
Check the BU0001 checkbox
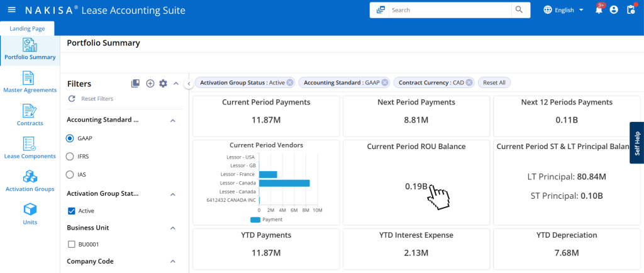click(72, 245)
